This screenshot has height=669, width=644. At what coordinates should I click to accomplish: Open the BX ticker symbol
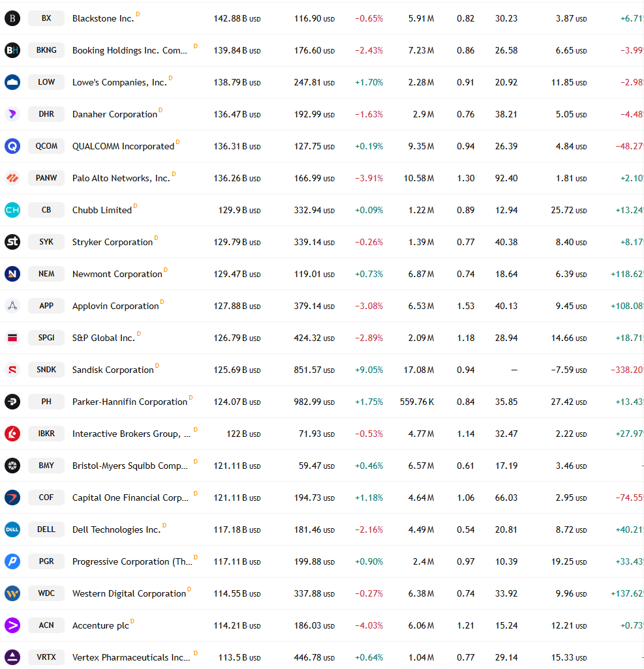pos(46,18)
